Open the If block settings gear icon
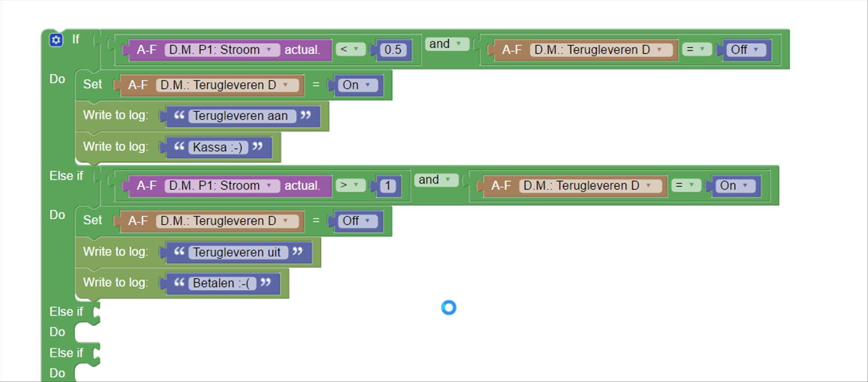 pos(56,40)
